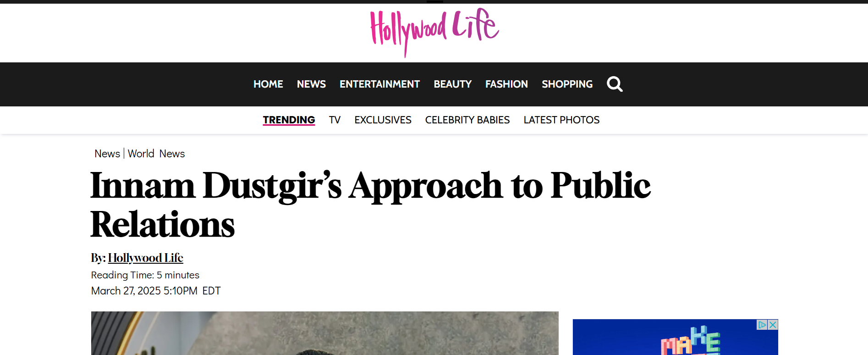Select the TRENDING tab
868x355 pixels.
(x=289, y=120)
